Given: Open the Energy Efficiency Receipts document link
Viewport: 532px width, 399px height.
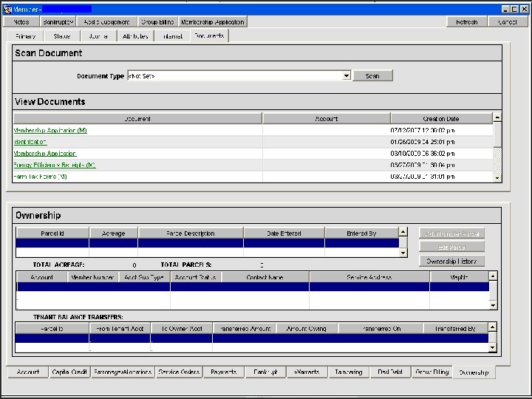Looking at the screenshot, I should tap(54, 165).
